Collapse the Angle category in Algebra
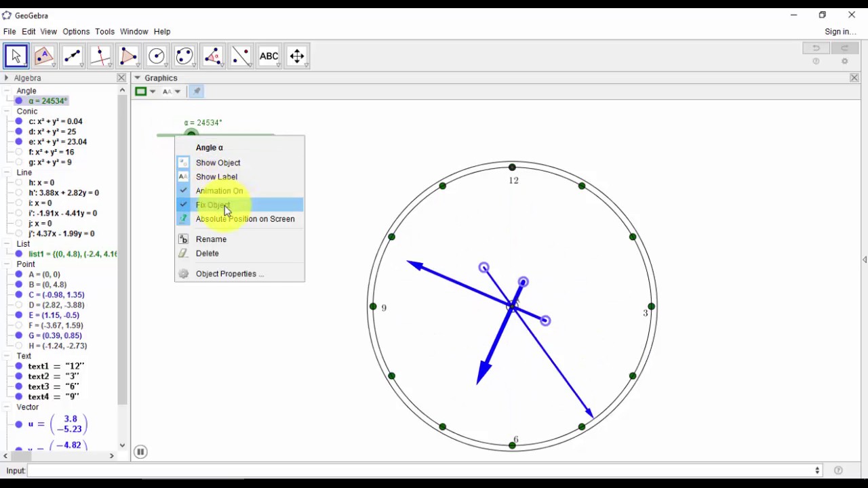The image size is (868, 488). [x=7, y=91]
